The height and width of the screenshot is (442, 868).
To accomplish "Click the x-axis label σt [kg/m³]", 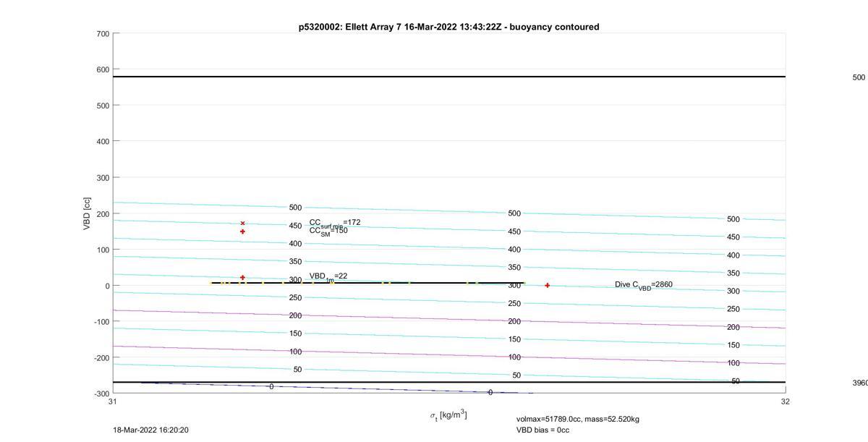I will [448, 415].
